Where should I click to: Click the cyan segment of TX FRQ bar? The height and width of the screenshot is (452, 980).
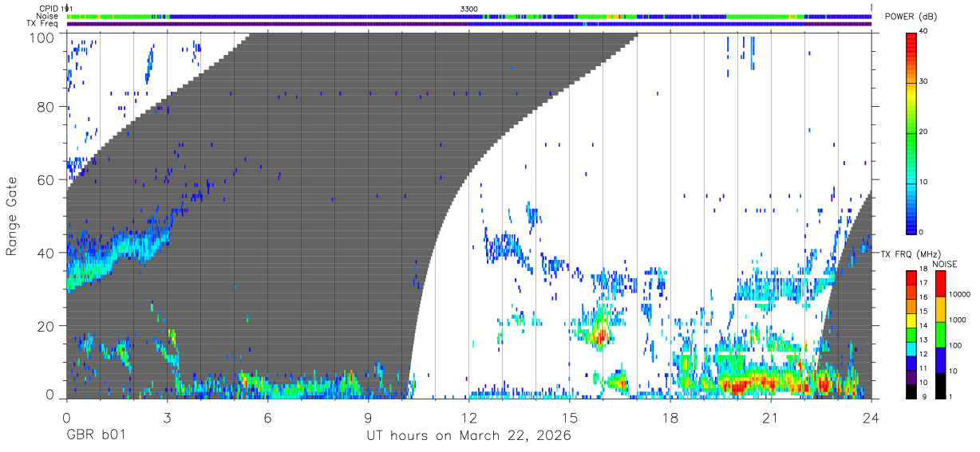pos(911,348)
